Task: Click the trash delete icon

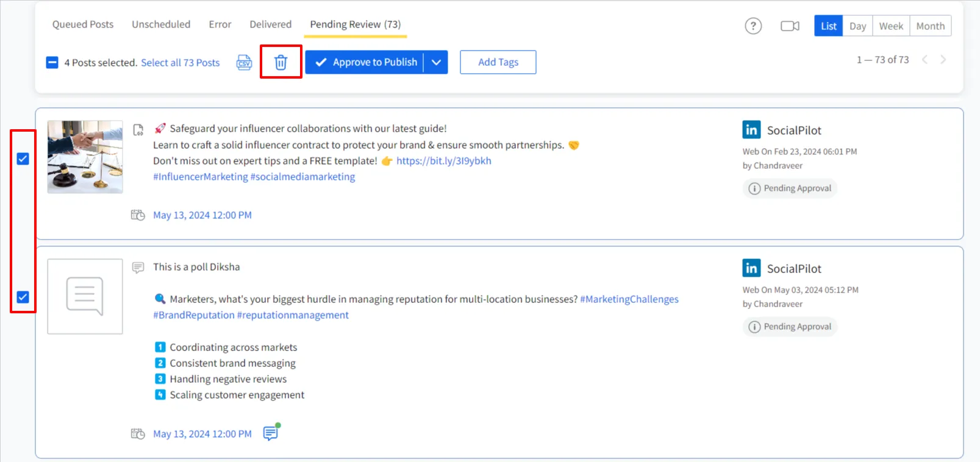Action: click(281, 62)
